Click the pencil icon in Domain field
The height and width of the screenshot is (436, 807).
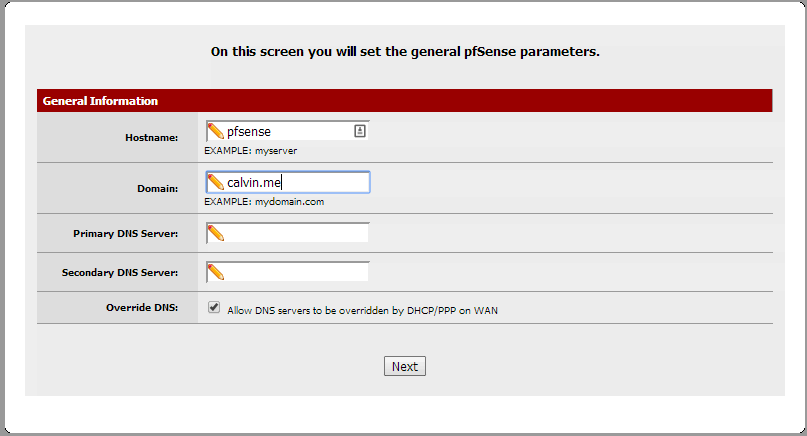coord(216,182)
